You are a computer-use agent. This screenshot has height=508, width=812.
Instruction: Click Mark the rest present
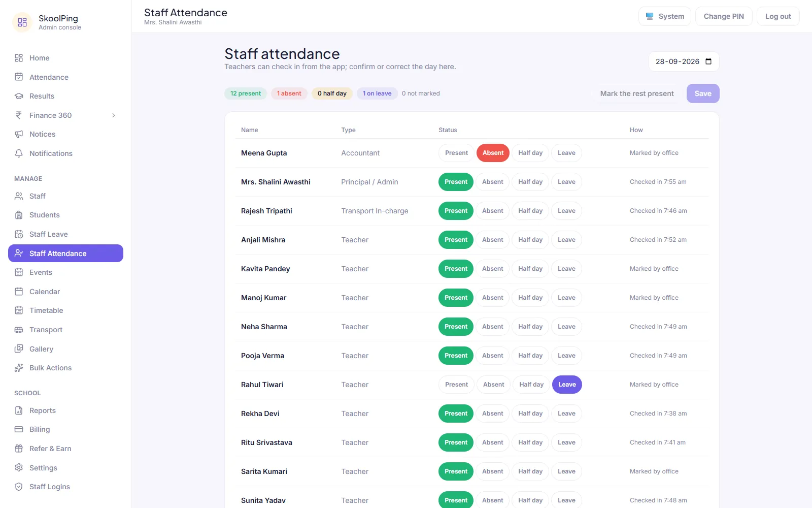tap(637, 93)
